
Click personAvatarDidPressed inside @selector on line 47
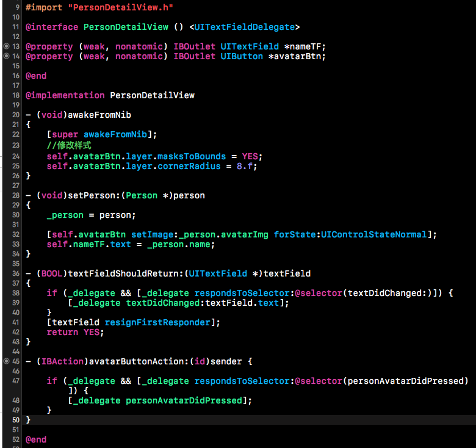tap(405, 381)
